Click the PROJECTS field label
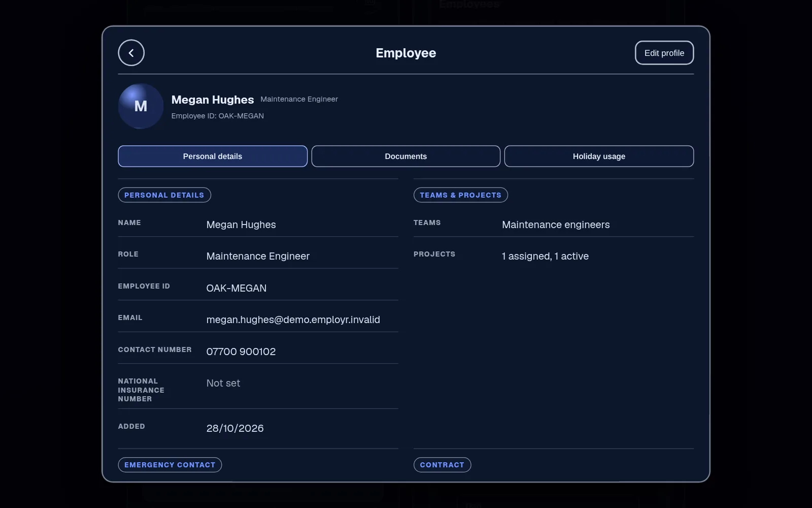The image size is (812, 508). [434, 254]
